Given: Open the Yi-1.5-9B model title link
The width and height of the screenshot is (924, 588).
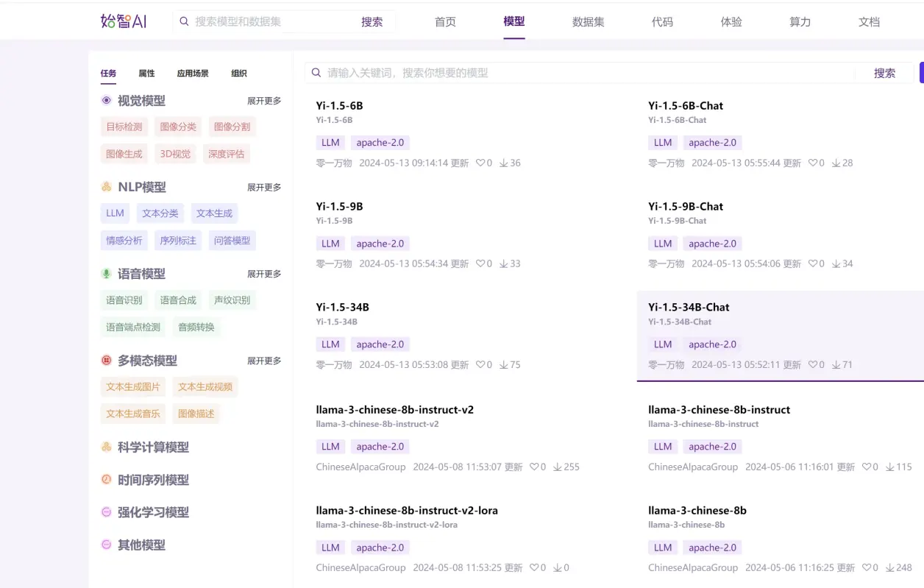Looking at the screenshot, I should (x=339, y=206).
